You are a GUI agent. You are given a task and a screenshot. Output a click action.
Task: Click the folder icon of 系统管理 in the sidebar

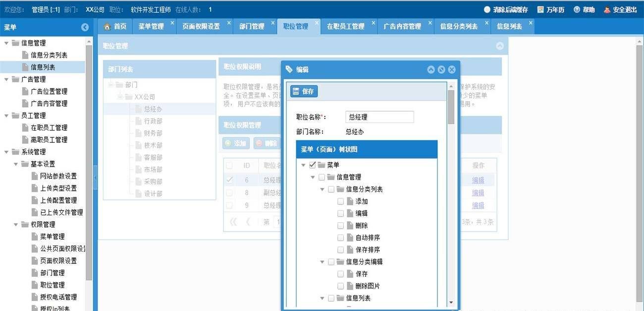pos(15,152)
